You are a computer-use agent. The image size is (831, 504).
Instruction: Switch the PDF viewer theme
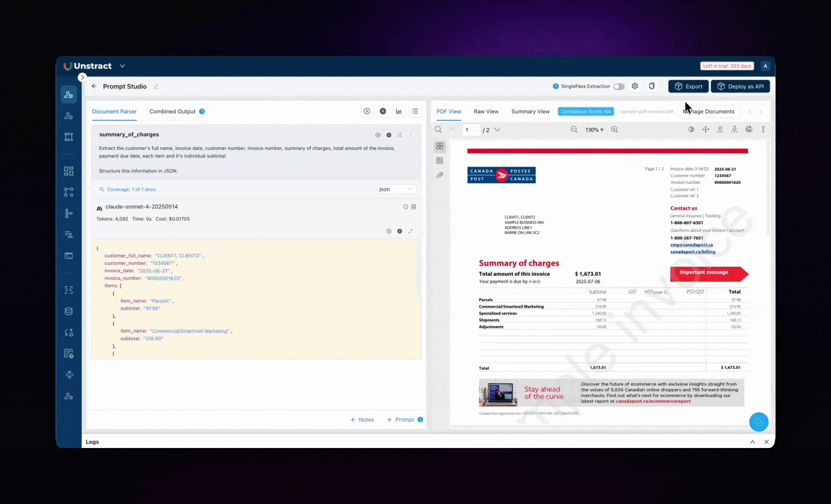[691, 129]
